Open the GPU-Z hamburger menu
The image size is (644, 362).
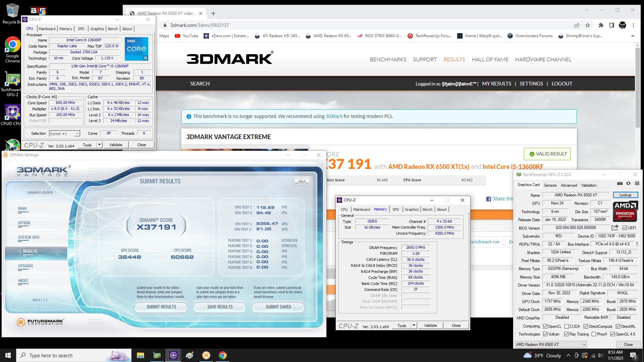point(637,183)
